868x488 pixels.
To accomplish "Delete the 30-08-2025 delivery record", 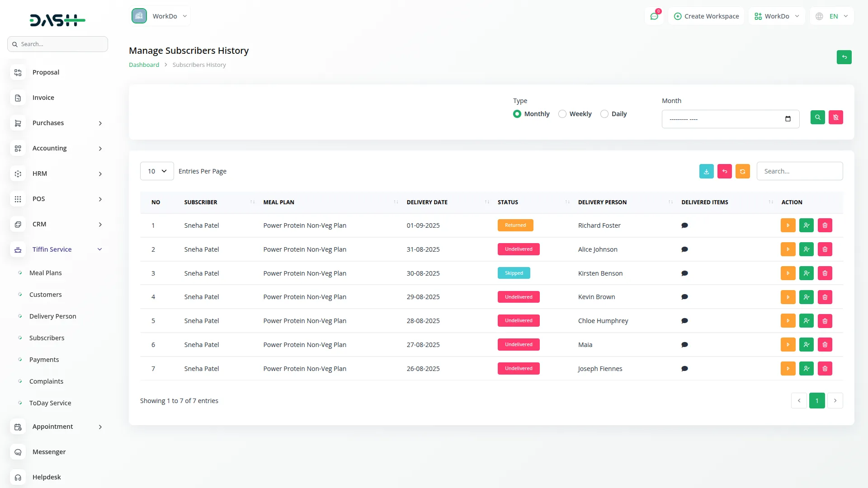I will pos(825,273).
